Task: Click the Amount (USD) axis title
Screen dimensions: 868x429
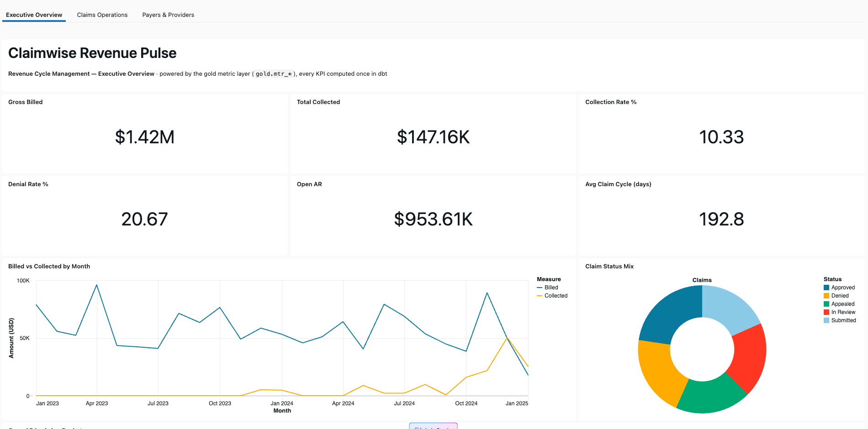Action: coord(11,338)
